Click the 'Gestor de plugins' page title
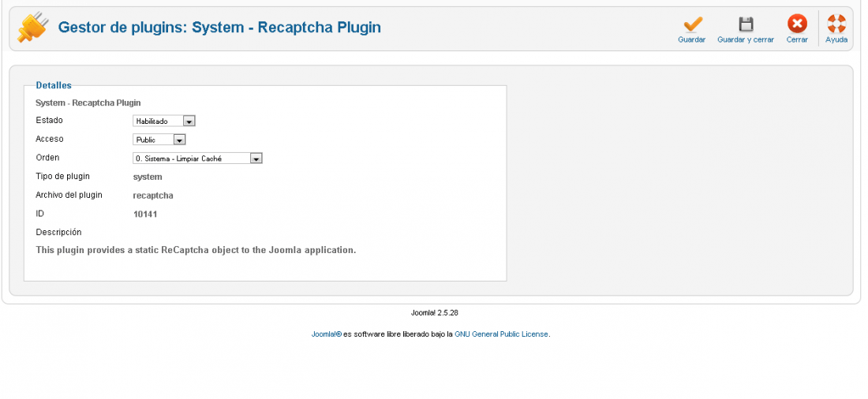Screen dimensions: 868x399 point(219,27)
